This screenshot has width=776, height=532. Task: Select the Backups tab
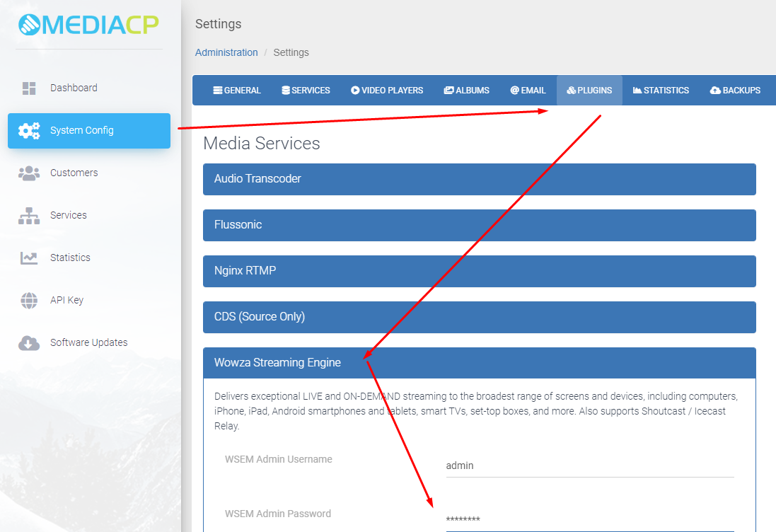click(x=735, y=91)
